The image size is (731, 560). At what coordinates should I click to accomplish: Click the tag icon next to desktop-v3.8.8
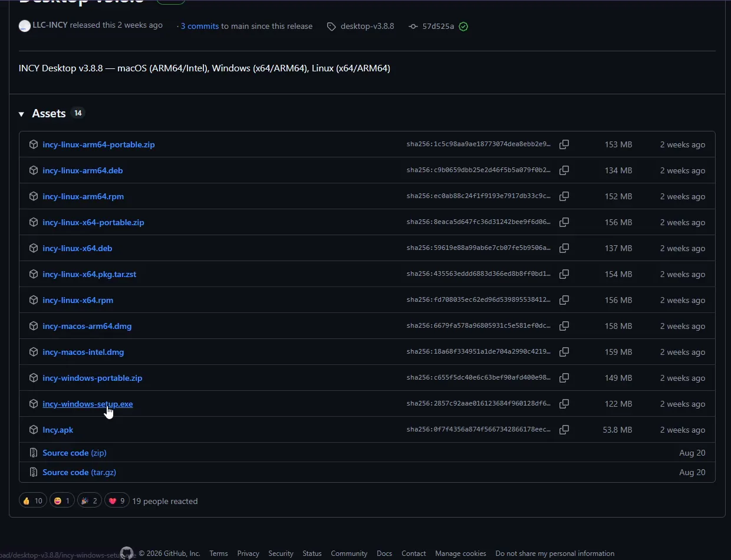[331, 27]
